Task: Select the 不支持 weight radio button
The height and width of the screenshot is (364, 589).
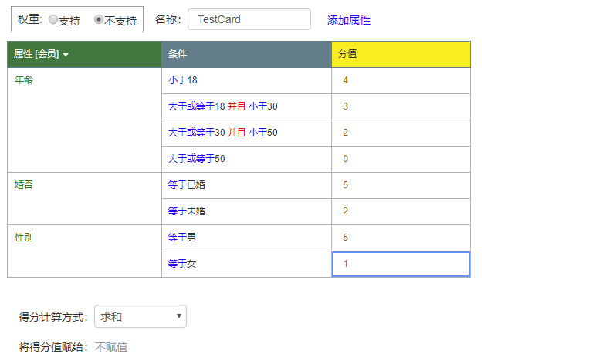Action: pos(99,20)
